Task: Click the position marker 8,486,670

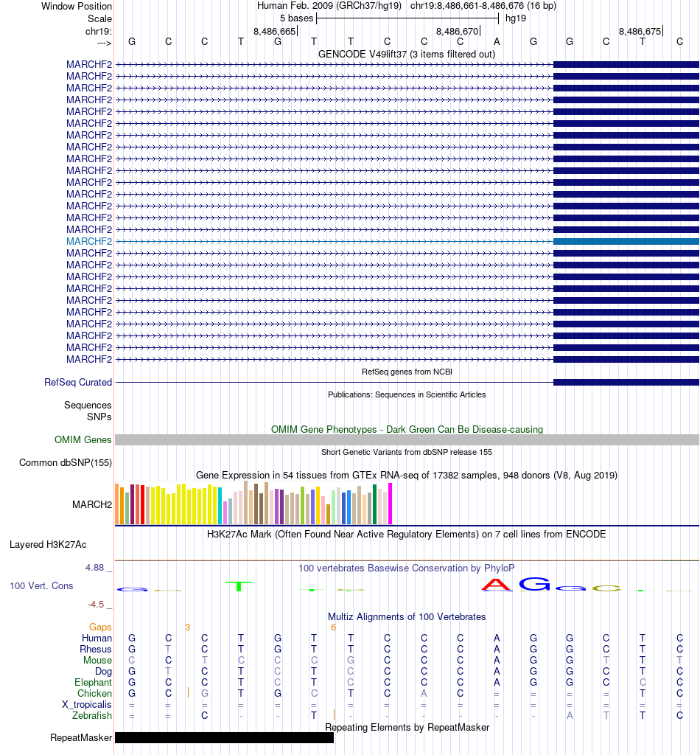Action: (458, 31)
